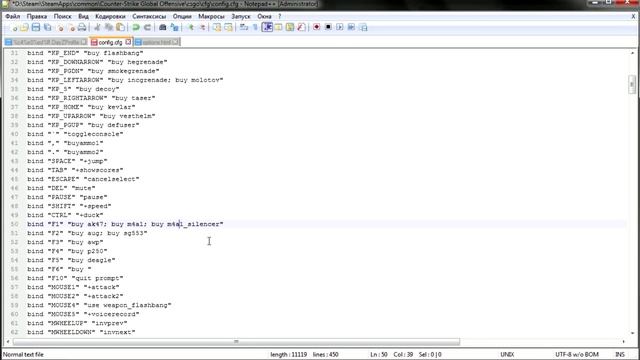Open the Правка menu

tap(37, 16)
